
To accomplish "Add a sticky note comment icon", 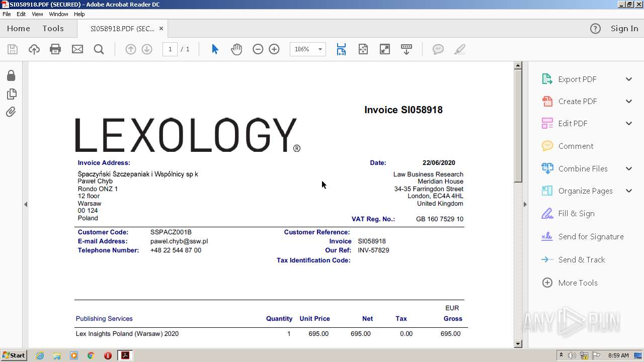I will coord(438,49).
